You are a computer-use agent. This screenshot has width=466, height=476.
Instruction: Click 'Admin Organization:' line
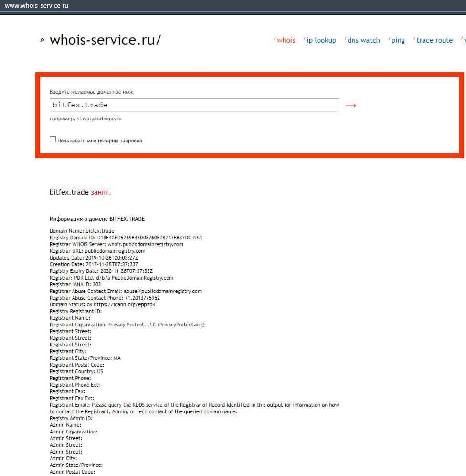pyautogui.click(x=74, y=432)
